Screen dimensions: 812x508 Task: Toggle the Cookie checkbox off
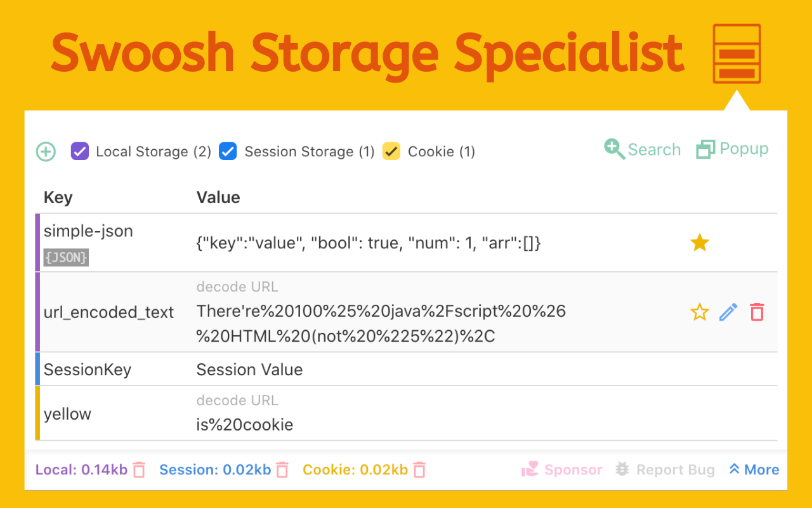coord(391,151)
